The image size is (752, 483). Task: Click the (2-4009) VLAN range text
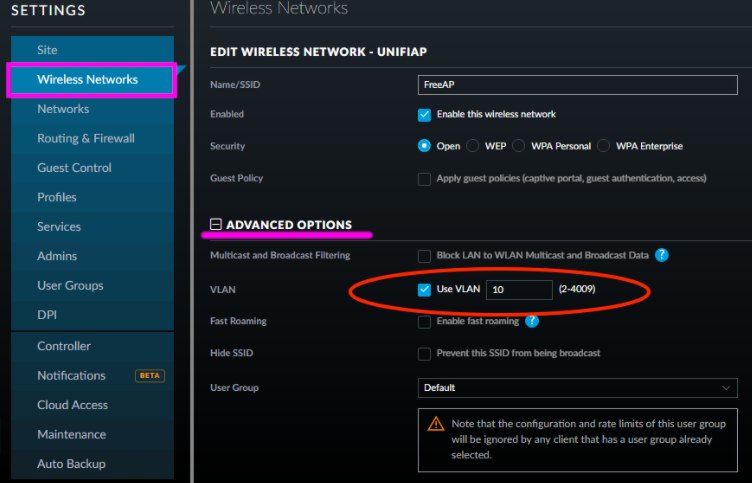pyautogui.click(x=577, y=289)
